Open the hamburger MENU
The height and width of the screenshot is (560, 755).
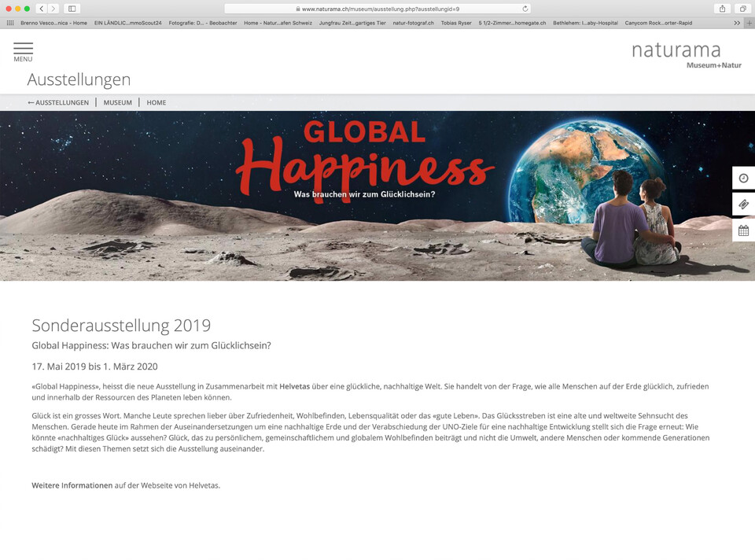tap(23, 51)
